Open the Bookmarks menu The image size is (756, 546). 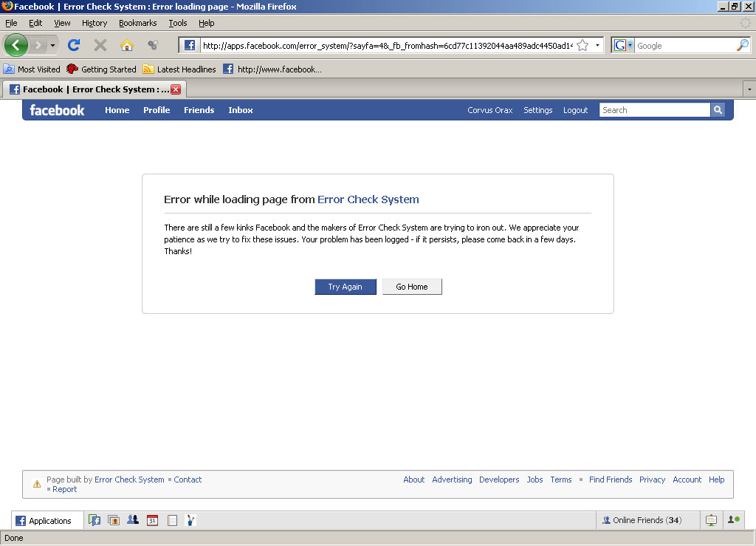coord(137,23)
